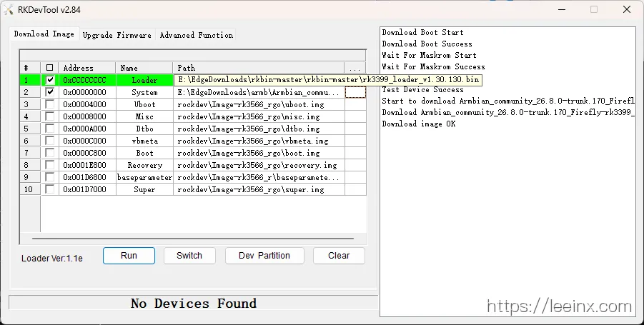Select the 0x0000A000 address cell
The height and width of the screenshot is (325, 644).
pos(87,129)
